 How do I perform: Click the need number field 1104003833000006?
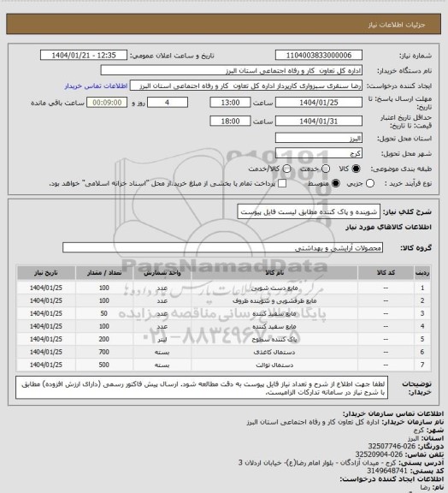(319, 56)
